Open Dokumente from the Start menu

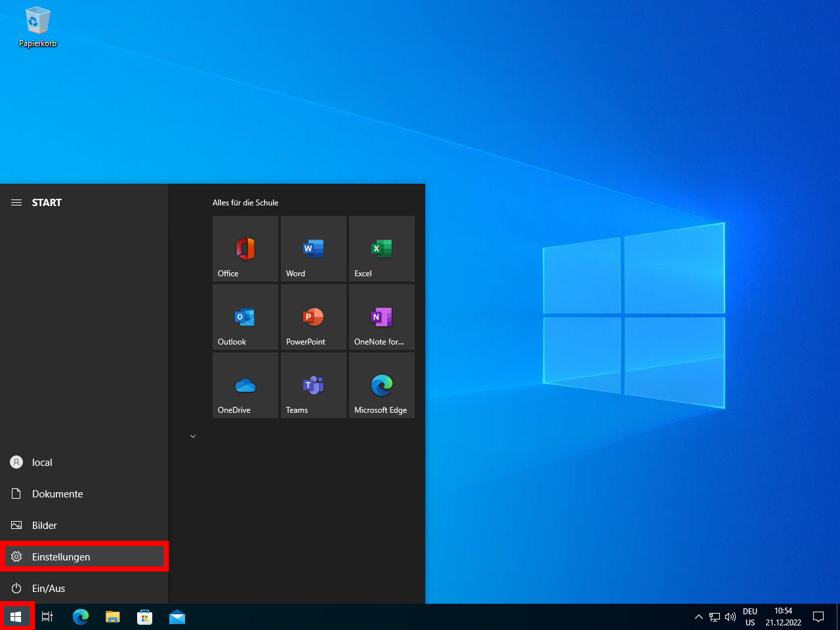point(84,494)
